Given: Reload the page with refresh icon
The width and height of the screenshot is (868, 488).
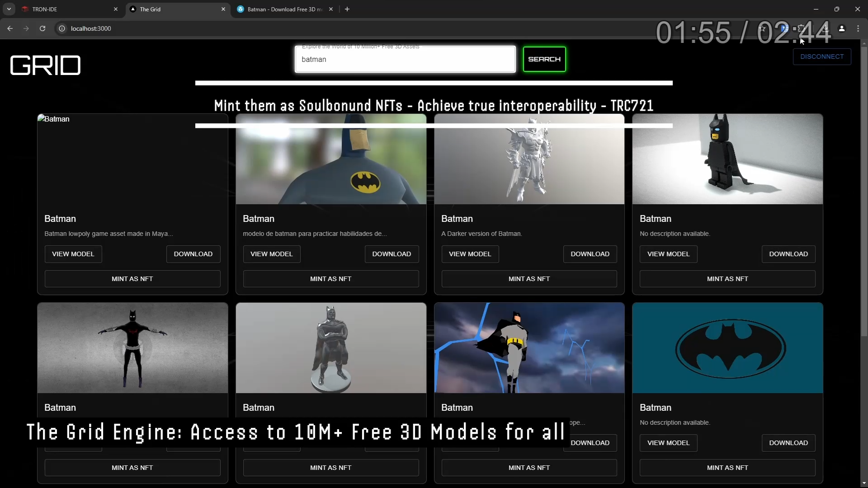Looking at the screenshot, I should 42,28.
